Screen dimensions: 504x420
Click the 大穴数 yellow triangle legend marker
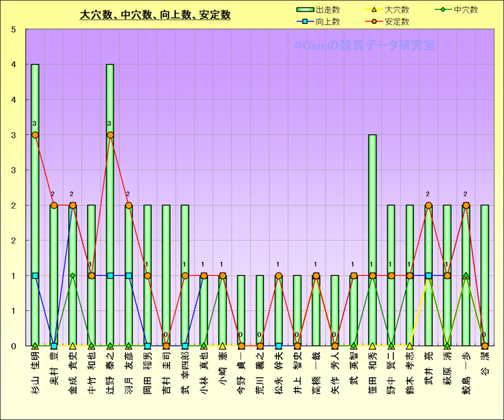[375, 9]
